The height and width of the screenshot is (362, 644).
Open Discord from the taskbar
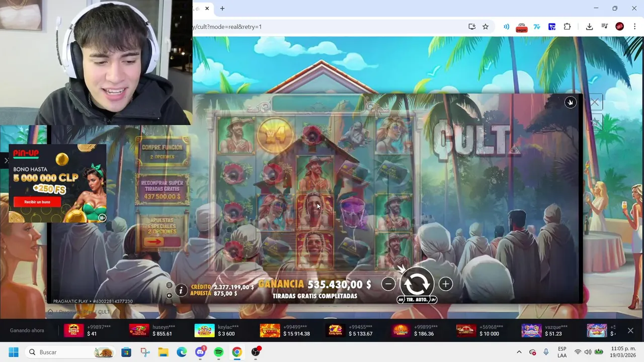[200, 352]
